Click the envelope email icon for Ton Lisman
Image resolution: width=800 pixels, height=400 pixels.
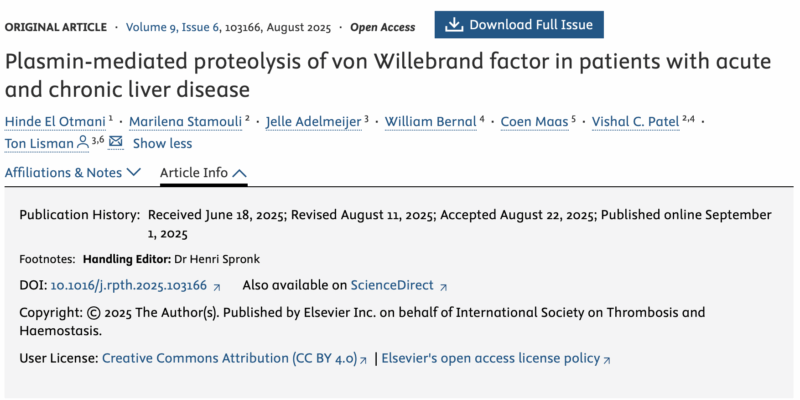tap(115, 143)
